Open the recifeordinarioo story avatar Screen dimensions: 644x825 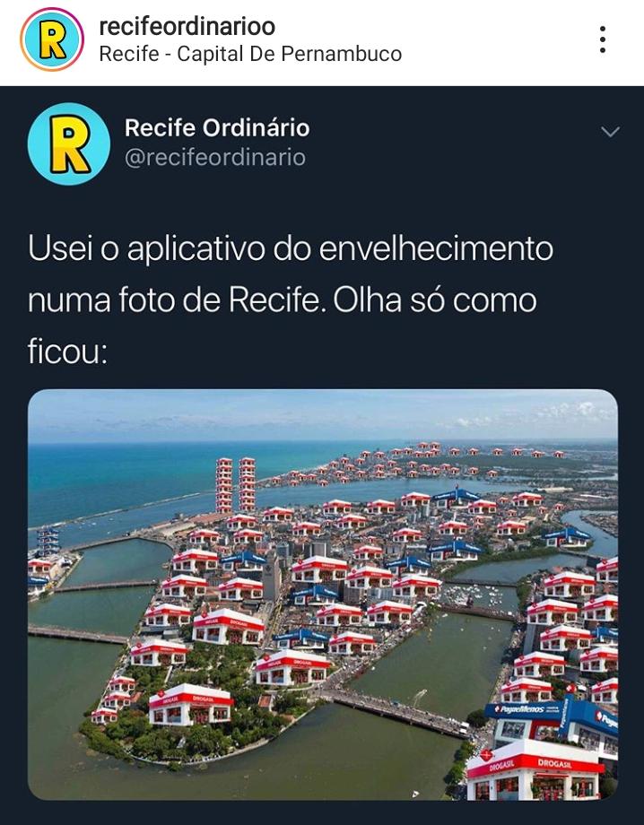click(x=52, y=39)
